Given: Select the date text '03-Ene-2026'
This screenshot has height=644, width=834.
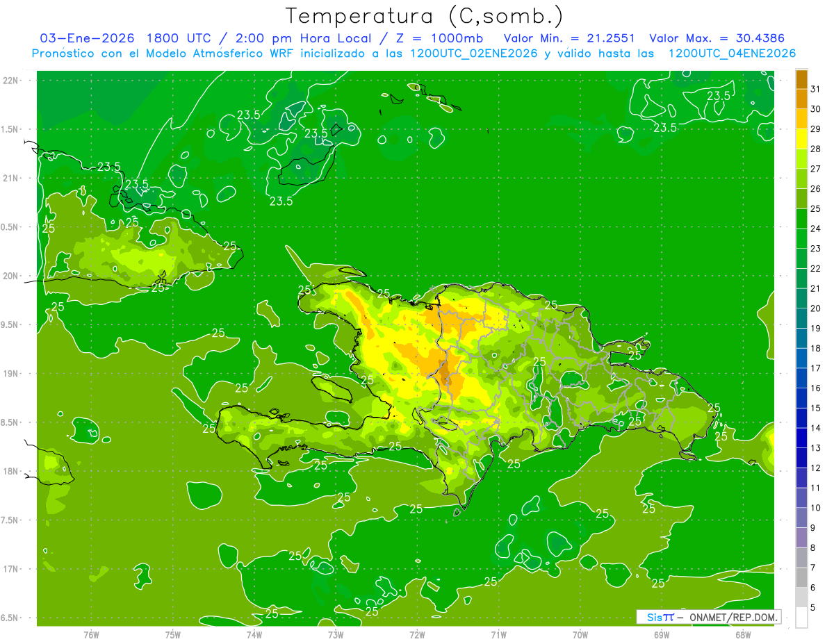Looking at the screenshot, I should [x=87, y=38].
